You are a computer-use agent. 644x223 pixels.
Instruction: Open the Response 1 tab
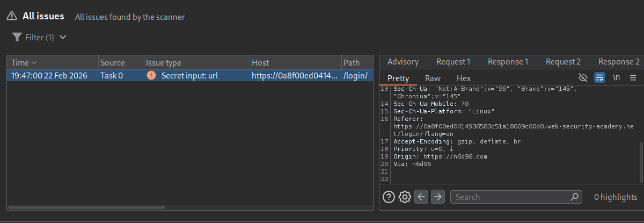click(508, 62)
